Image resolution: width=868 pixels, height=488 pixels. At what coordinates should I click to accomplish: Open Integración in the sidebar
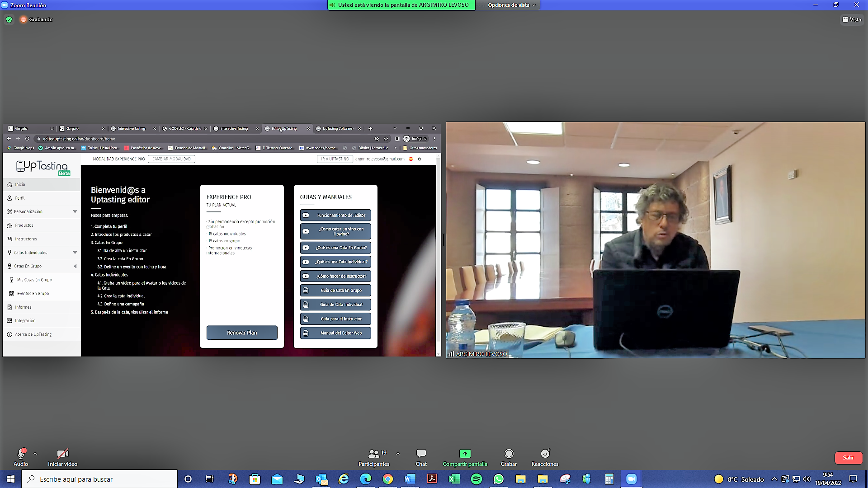click(x=42, y=320)
